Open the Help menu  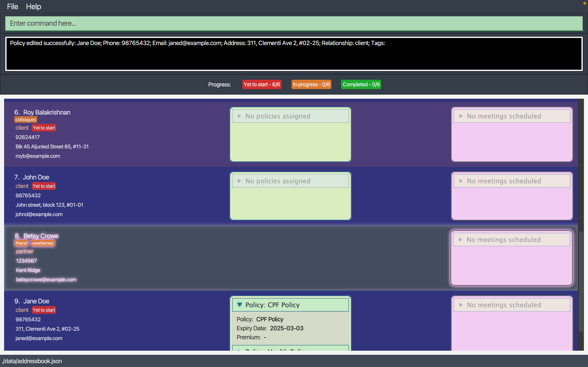33,7
